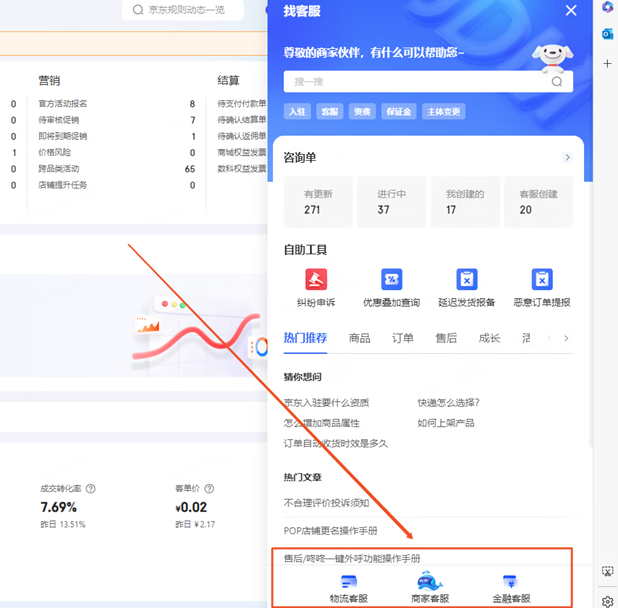This screenshot has width=618, height=608.
Task: Click 价格风险 in 营销 list
Action: (54, 152)
